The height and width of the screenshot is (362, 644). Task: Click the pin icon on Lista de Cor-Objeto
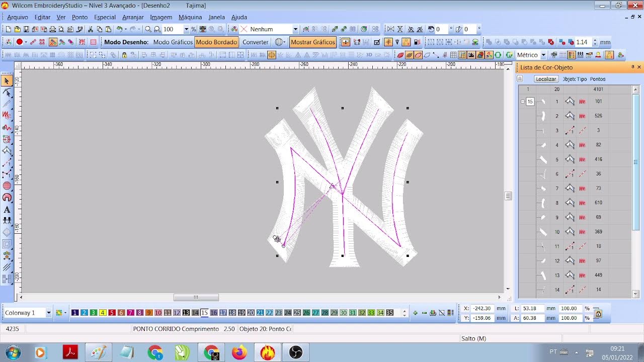tap(633, 67)
